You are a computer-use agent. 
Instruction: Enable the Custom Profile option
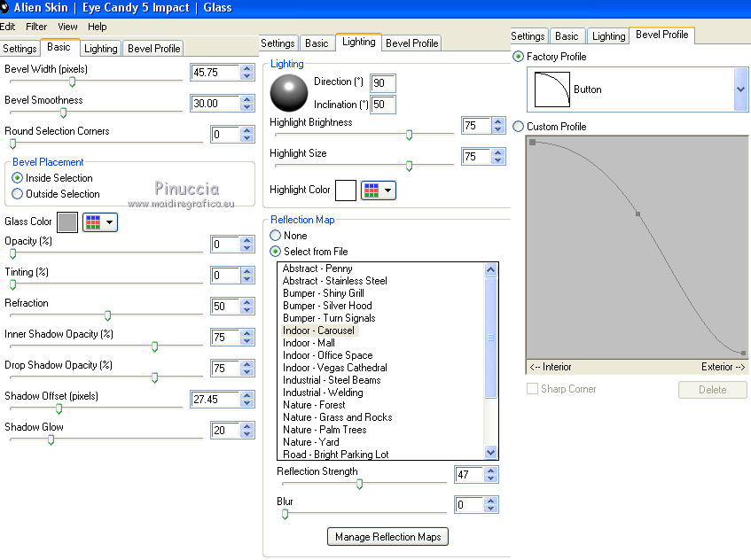pos(519,127)
